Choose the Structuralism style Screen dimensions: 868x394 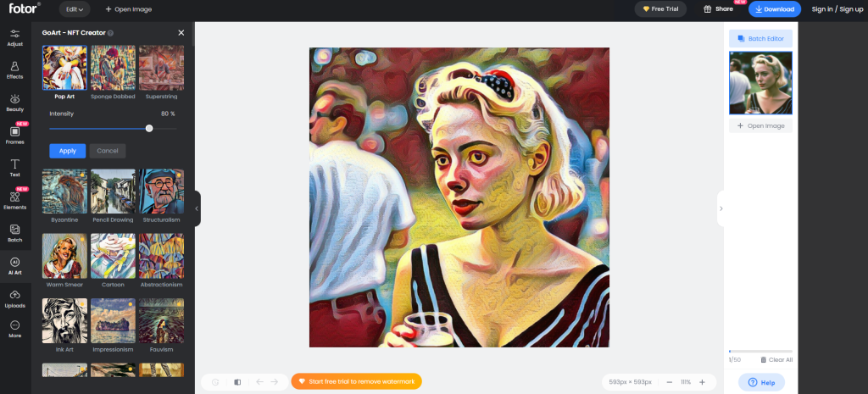click(x=161, y=191)
